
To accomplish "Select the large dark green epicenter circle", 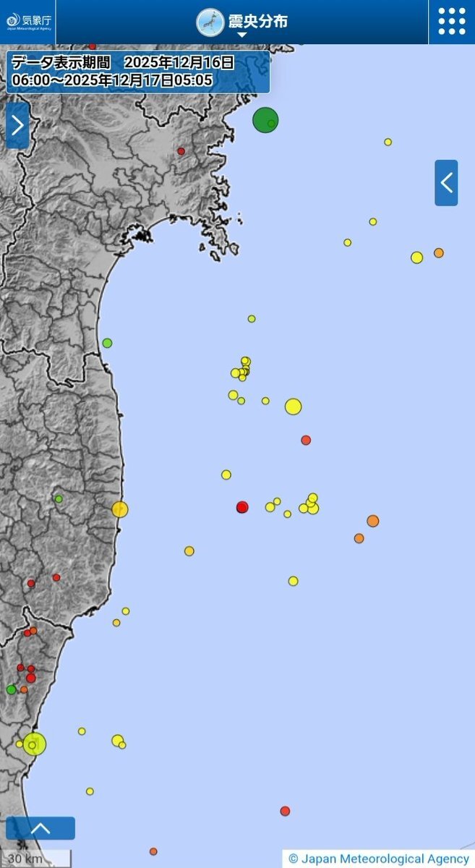I will tap(265, 120).
